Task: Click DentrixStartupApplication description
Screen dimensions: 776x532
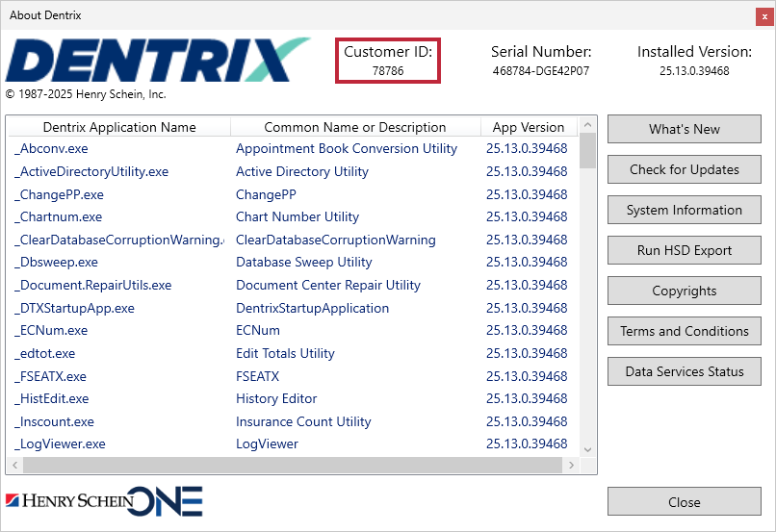Action: point(312,308)
